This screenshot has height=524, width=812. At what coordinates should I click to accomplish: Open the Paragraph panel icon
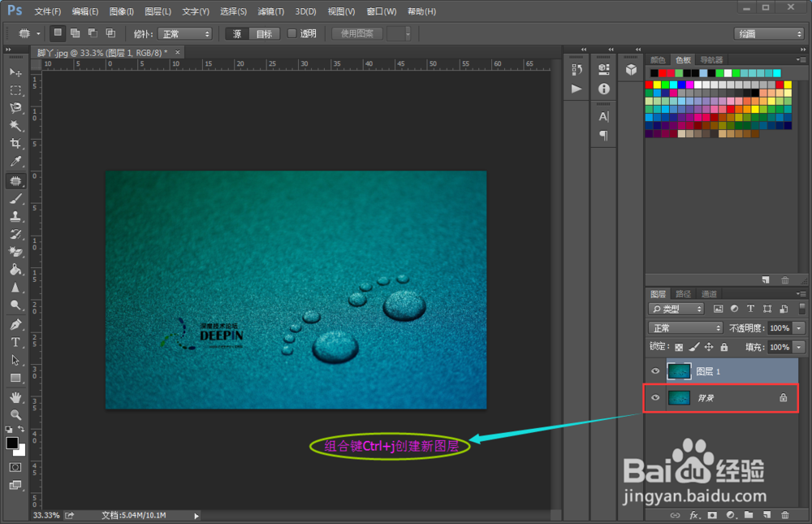click(604, 136)
